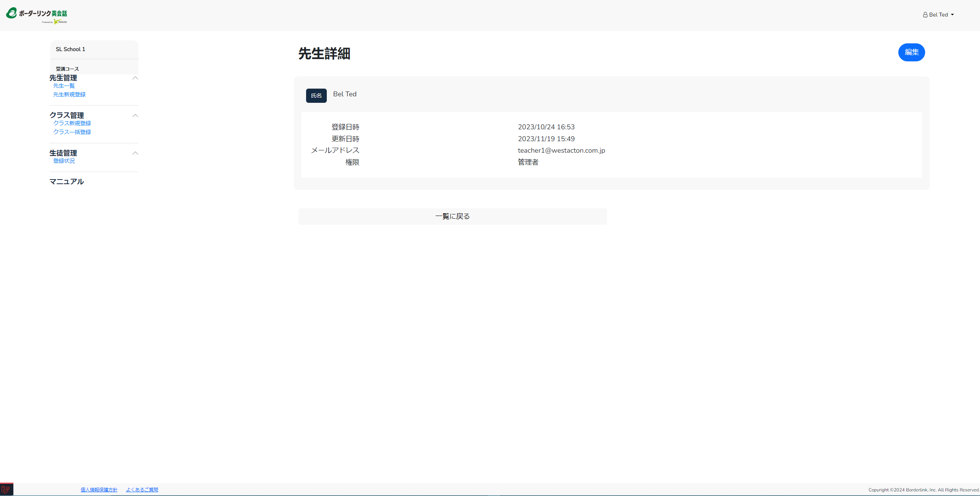The height and width of the screenshot is (496, 980).
Task: Collapse the クラス管理 section chevron
Action: [135, 115]
